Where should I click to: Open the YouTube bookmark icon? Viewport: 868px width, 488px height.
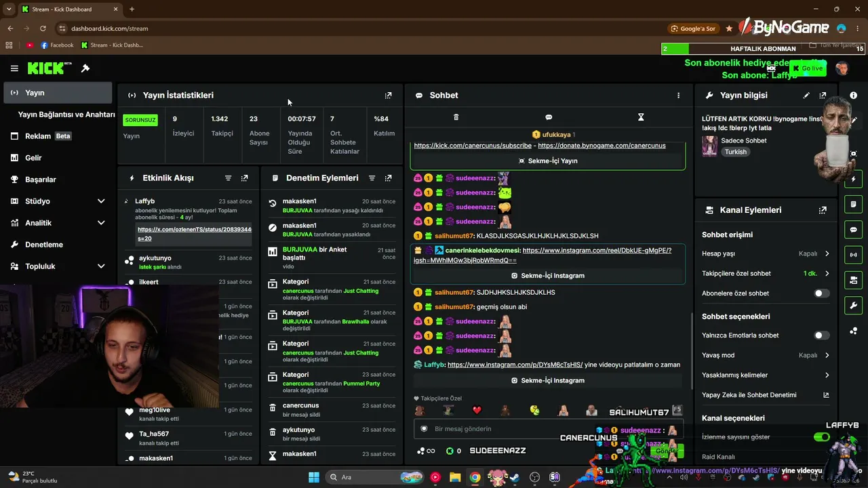pyautogui.click(x=30, y=45)
